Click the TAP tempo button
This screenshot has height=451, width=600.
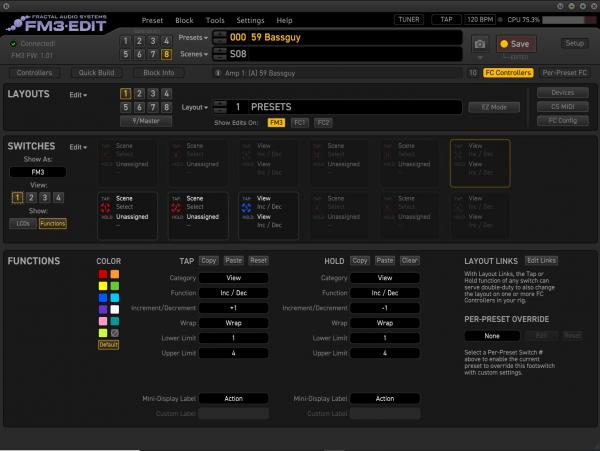(446, 20)
